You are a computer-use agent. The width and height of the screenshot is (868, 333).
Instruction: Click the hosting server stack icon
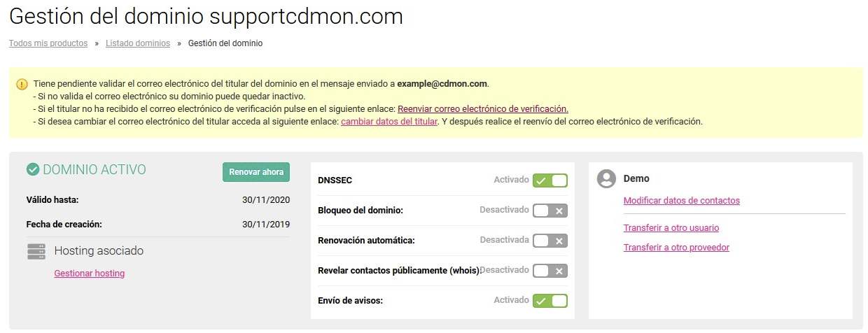[36, 251]
